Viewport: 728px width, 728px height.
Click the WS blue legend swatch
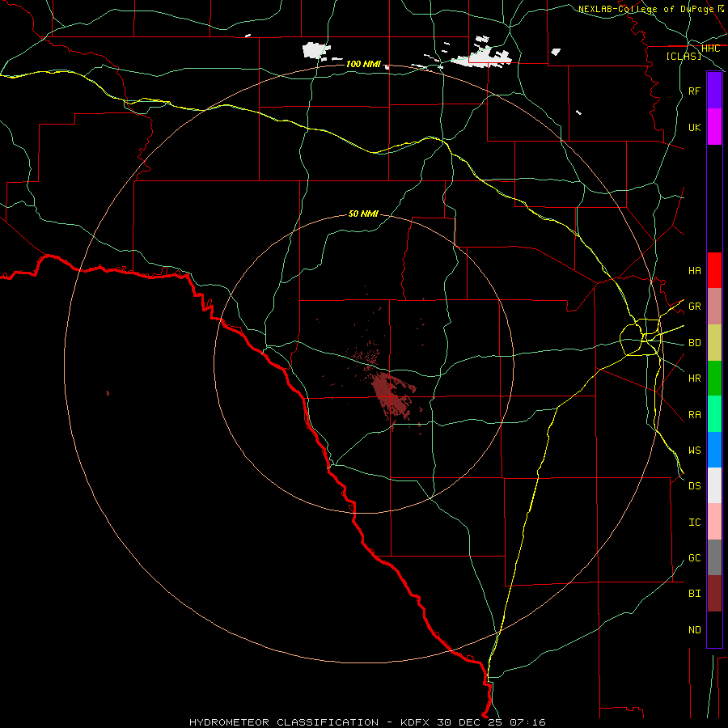[714, 450]
